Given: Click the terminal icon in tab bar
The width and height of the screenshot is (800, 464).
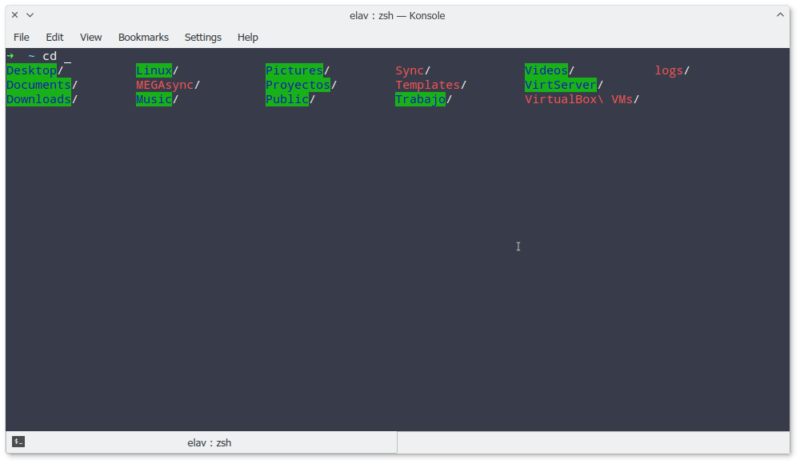Looking at the screenshot, I should 18,442.
